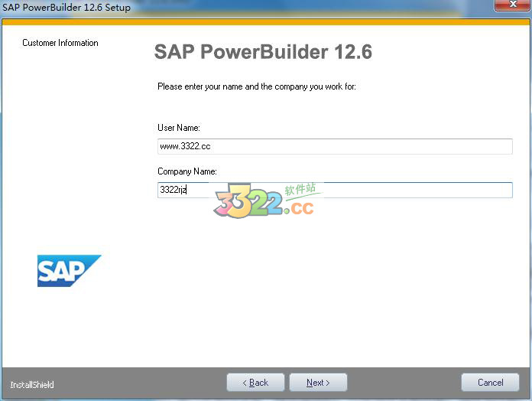Click the 'Company Name:' label
The image size is (532, 401).
click(187, 171)
